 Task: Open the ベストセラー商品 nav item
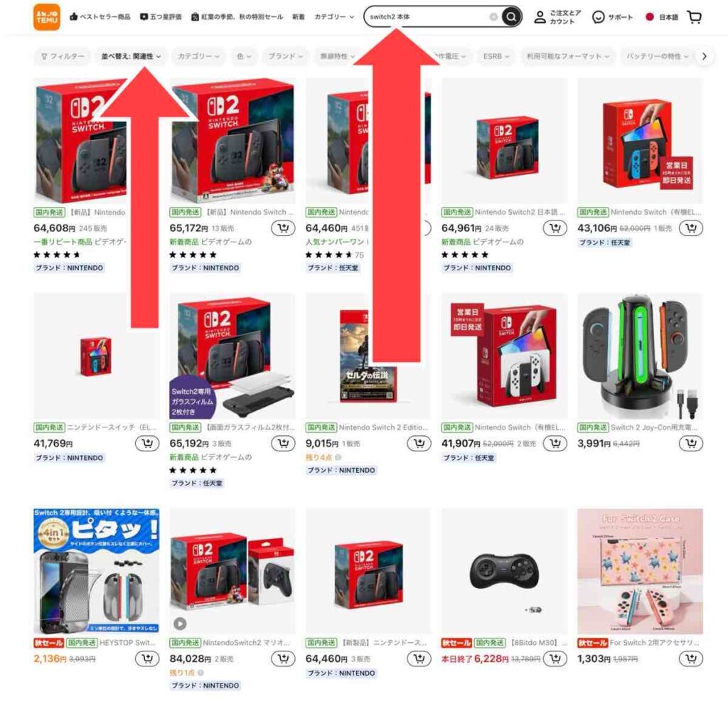coord(100,17)
